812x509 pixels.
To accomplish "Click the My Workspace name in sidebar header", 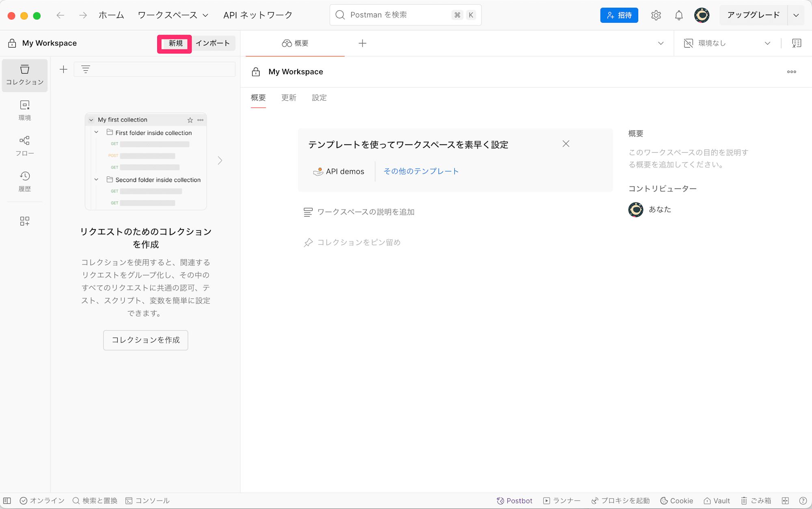I will 50,43.
